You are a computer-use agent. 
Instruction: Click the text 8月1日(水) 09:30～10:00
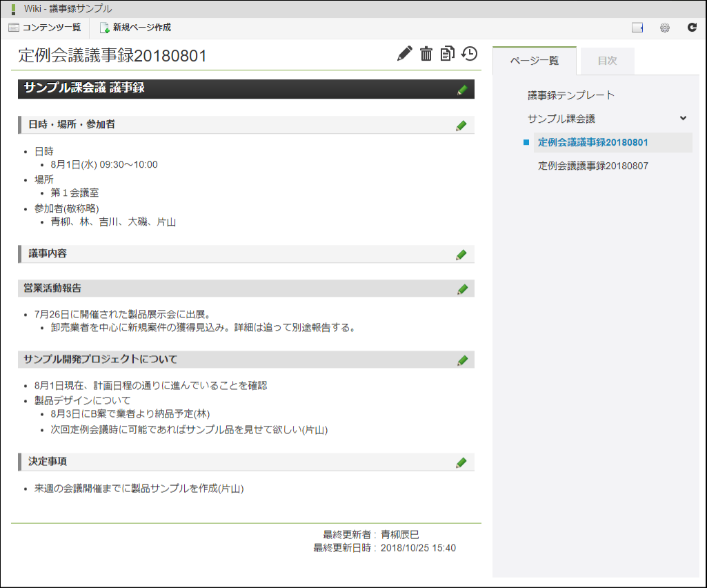click(104, 165)
